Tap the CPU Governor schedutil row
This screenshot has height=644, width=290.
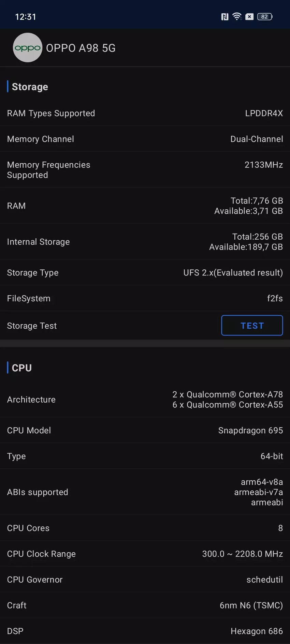click(x=145, y=580)
